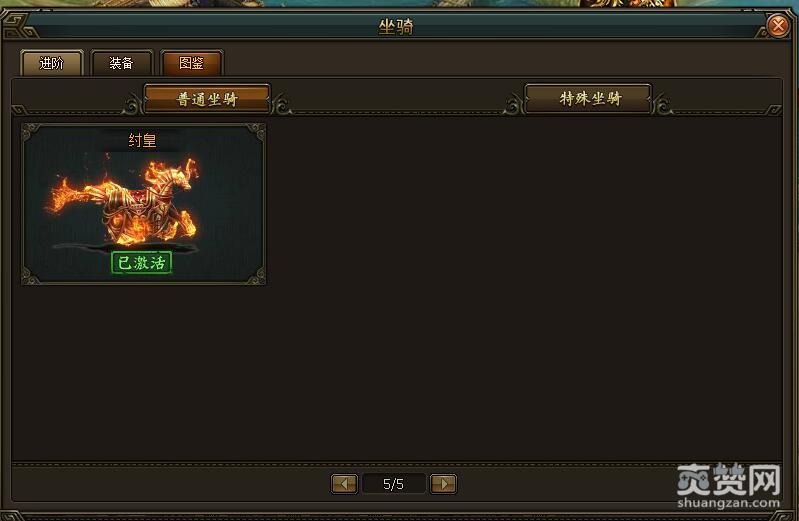The width and height of the screenshot is (799, 521).
Task: Go to the next page arrow
Action: [443, 483]
